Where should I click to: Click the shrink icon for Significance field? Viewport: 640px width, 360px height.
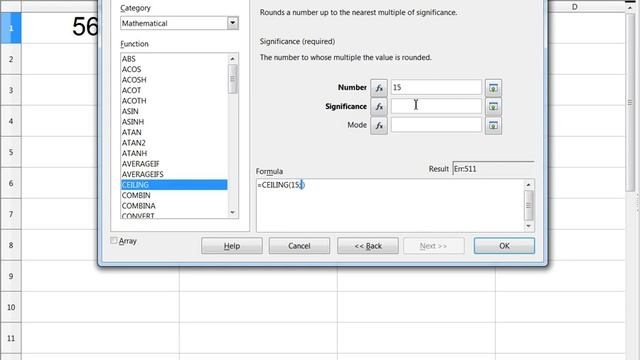click(493, 107)
